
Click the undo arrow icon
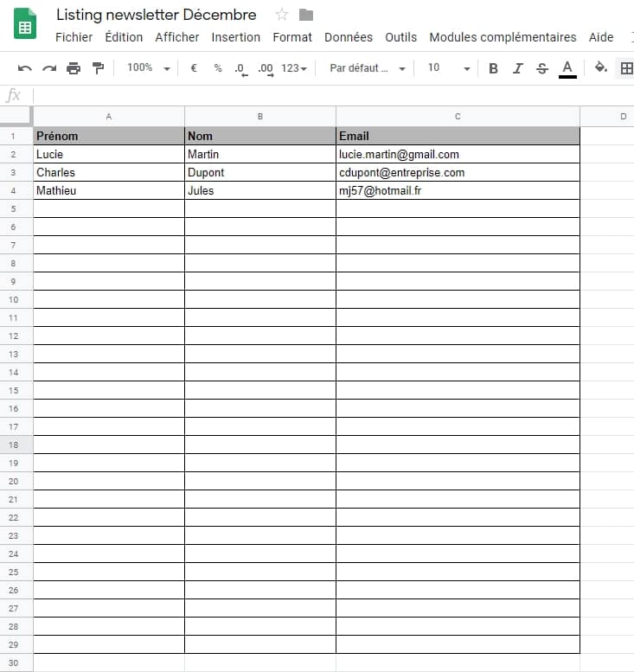[24, 68]
